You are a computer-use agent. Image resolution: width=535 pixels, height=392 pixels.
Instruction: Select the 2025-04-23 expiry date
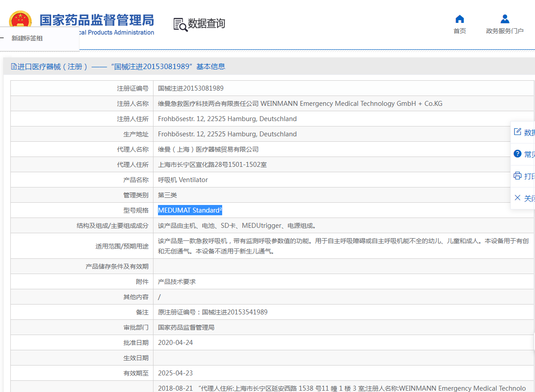[x=175, y=373]
